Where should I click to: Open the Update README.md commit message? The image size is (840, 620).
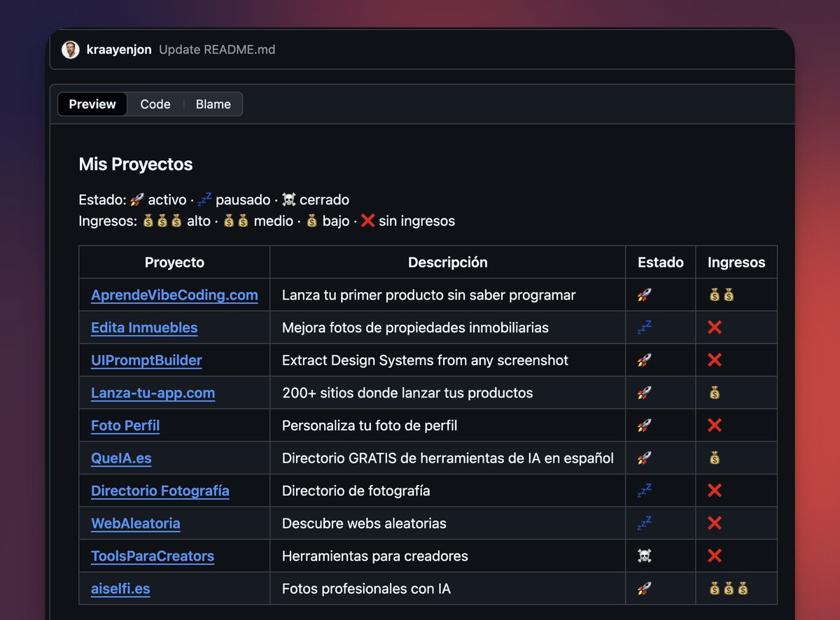coord(217,50)
